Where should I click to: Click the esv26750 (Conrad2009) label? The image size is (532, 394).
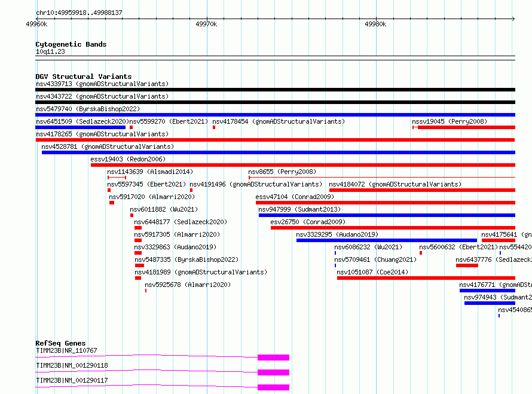308,222
